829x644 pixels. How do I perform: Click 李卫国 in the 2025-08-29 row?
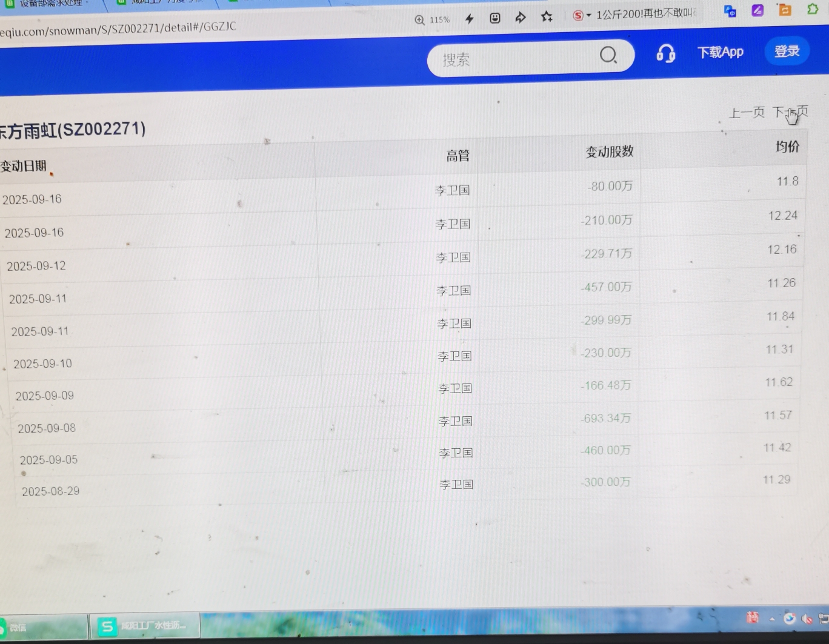pyautogui.click(x=456, y=484)
